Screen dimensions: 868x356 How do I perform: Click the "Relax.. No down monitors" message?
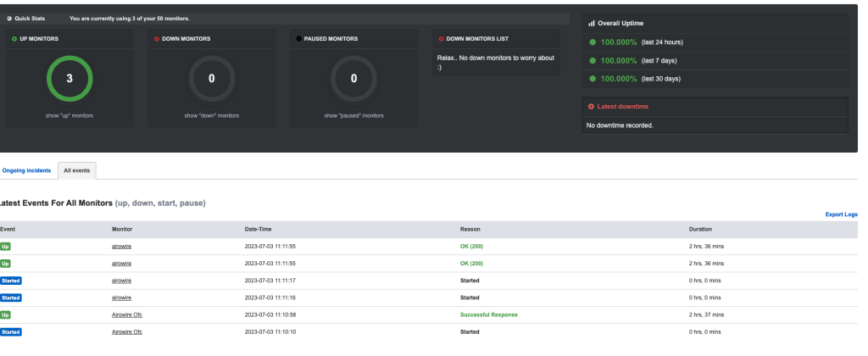(x=495, y=62)
